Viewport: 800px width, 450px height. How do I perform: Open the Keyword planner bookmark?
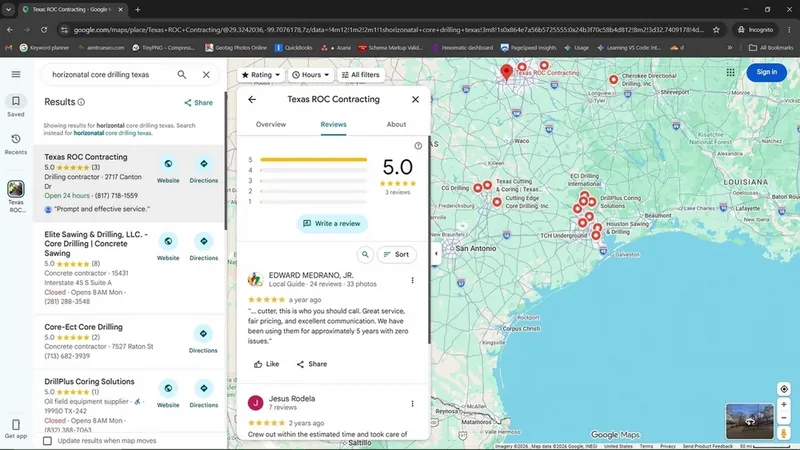[x=44, y=47]
